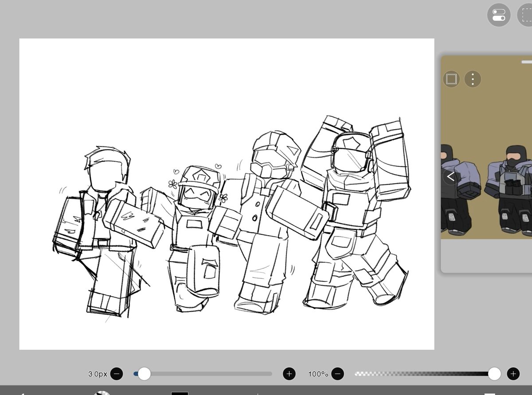Open the quick settings toggle icon at top right

(499, 16)
